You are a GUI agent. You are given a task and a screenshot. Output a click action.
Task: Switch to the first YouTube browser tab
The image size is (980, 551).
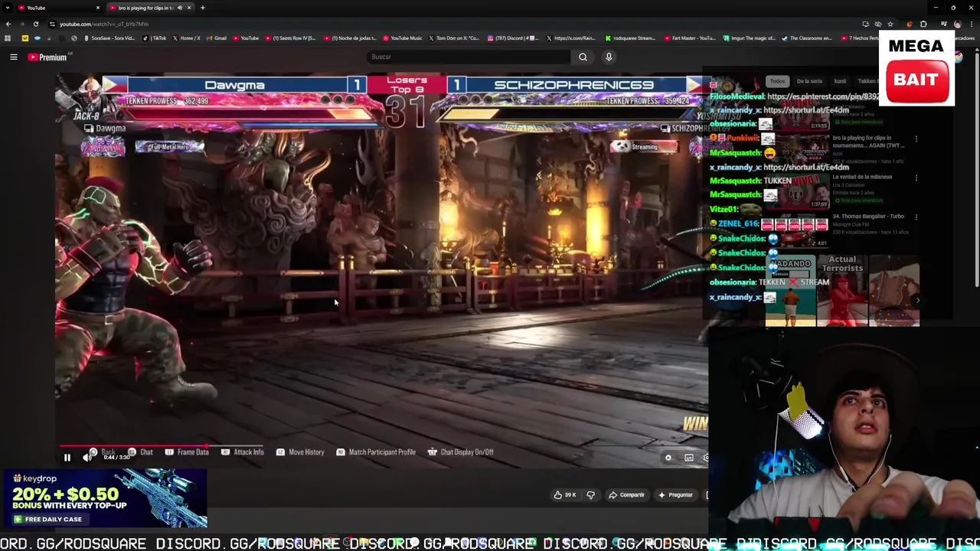[x=57, y=8]
